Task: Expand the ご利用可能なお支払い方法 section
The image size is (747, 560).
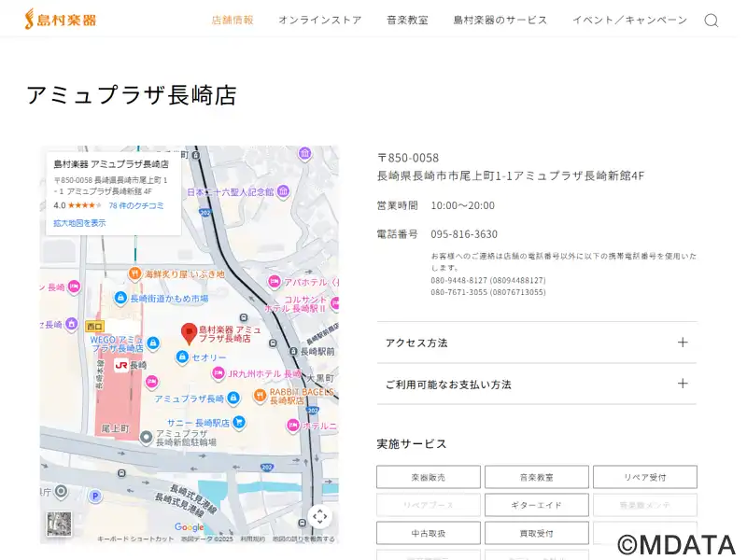Action: [x=536, y=384]
